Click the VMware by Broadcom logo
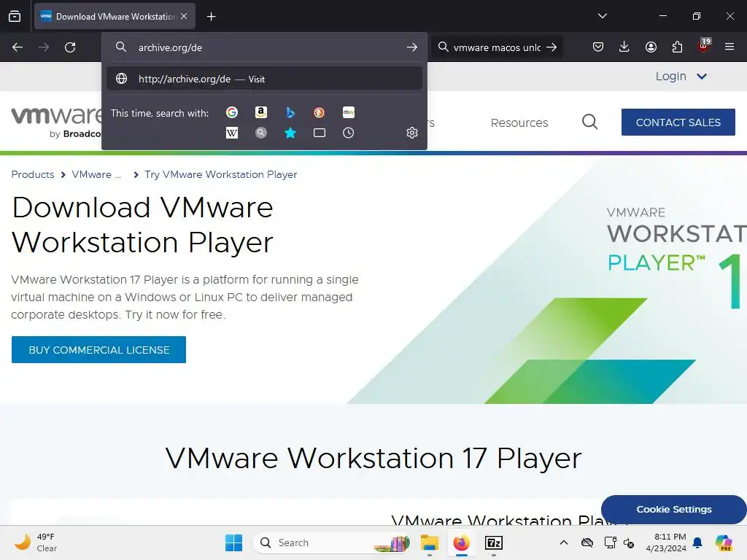Viewport: 747px width, 560px height. (x=56, y=122)
